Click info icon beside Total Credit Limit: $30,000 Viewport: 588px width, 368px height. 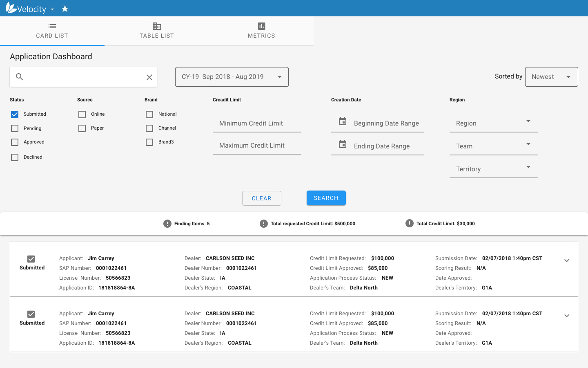pyautogui.click(x=410, y=223)
